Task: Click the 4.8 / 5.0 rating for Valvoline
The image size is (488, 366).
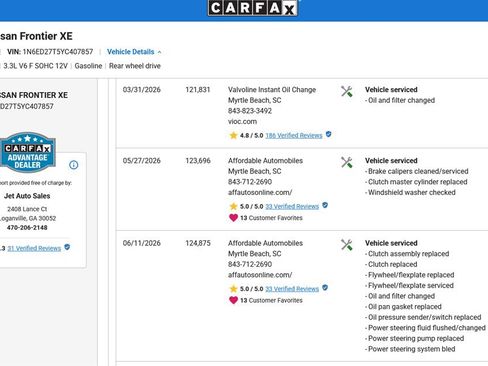Action: pos(251,135)
